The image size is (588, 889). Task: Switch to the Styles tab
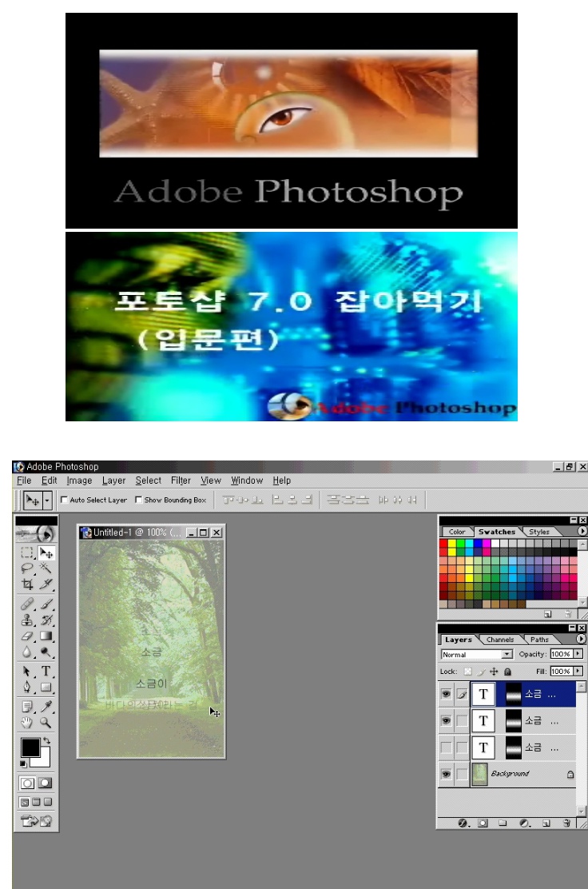click(x=539, y=532)
